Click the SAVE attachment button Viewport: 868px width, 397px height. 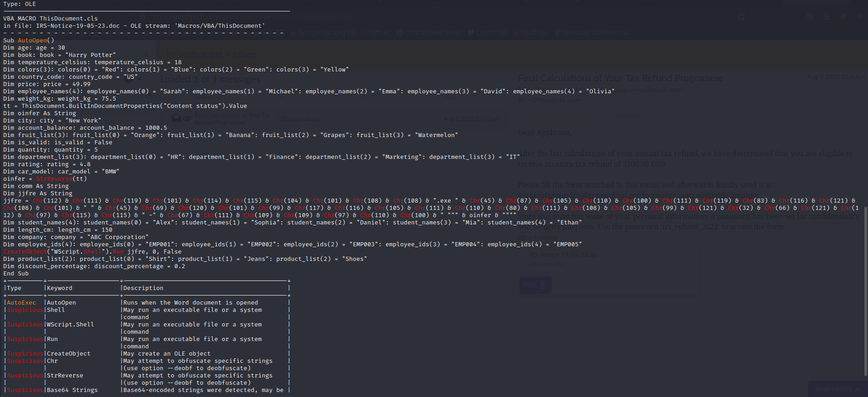(535, 285)
